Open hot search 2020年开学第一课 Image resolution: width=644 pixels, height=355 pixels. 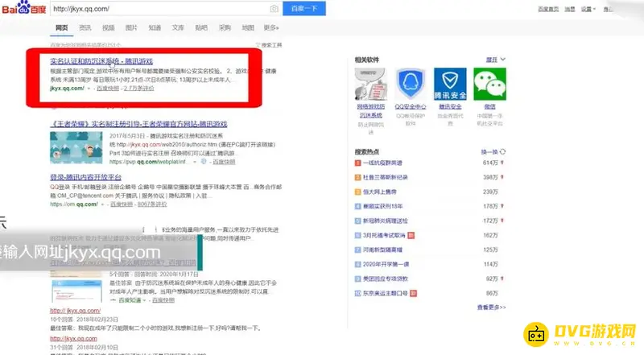[x=386, y=264]
